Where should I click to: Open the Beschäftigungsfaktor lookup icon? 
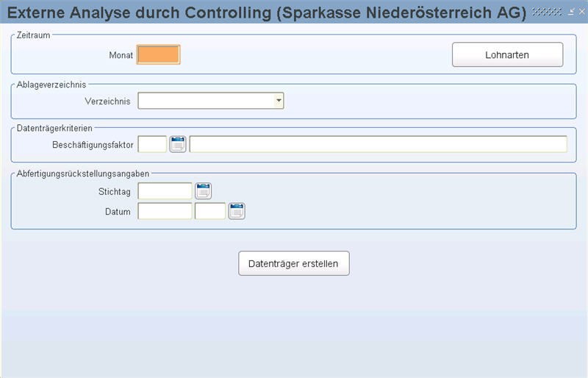point(178,144)
